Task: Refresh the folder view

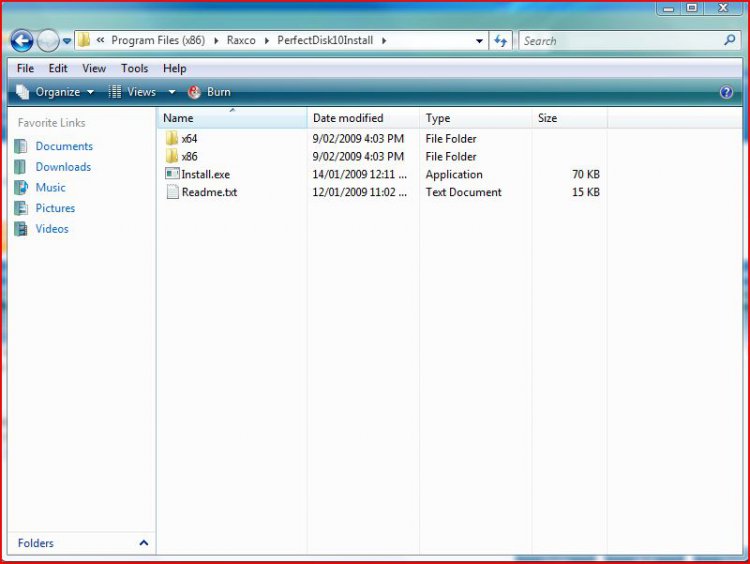Action: [x=500, y=41]
